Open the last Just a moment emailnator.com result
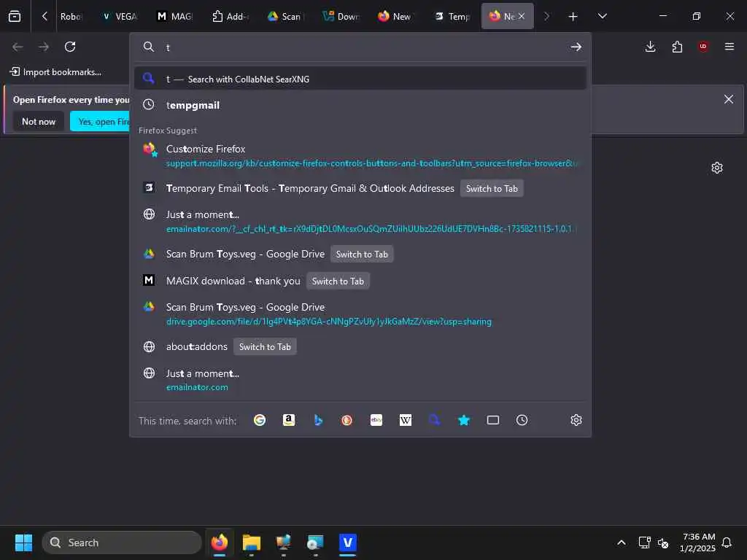The image size is (747, 560). (360, 380)
